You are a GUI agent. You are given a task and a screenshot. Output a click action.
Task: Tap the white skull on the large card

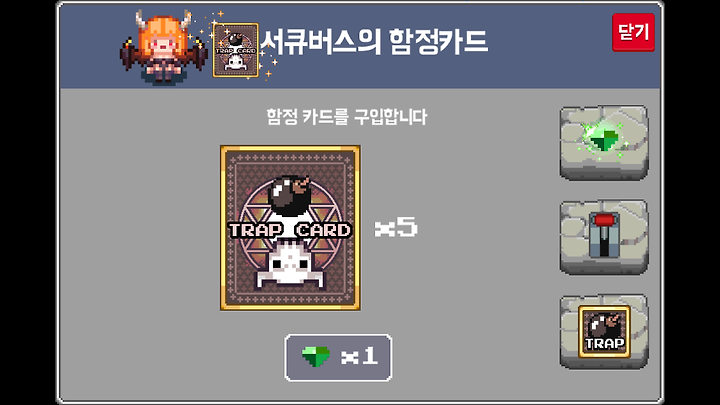tap(290, 266)
